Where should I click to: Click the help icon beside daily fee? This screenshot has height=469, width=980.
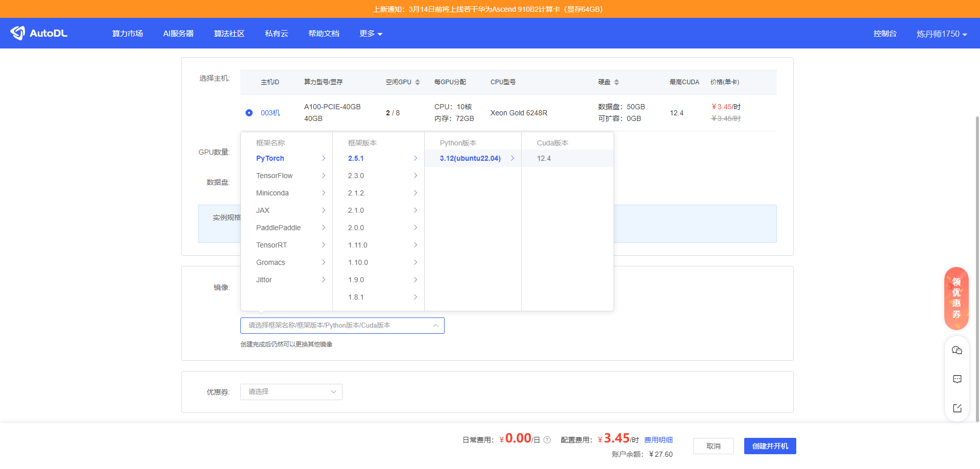(x=547, y=440)
